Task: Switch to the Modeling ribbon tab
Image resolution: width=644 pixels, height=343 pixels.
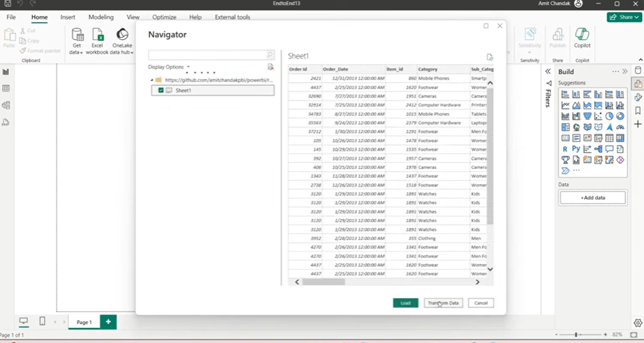Action: (x=101, y=18)
